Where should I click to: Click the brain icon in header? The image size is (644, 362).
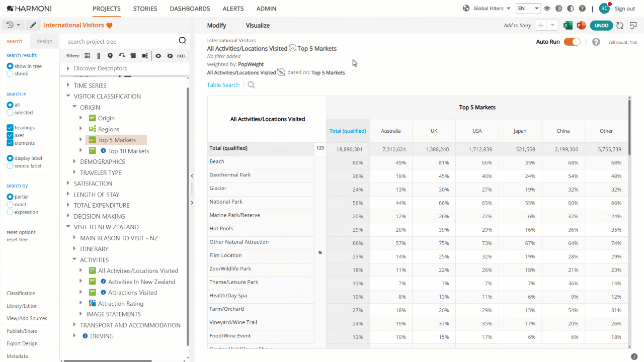pos(558,9)
